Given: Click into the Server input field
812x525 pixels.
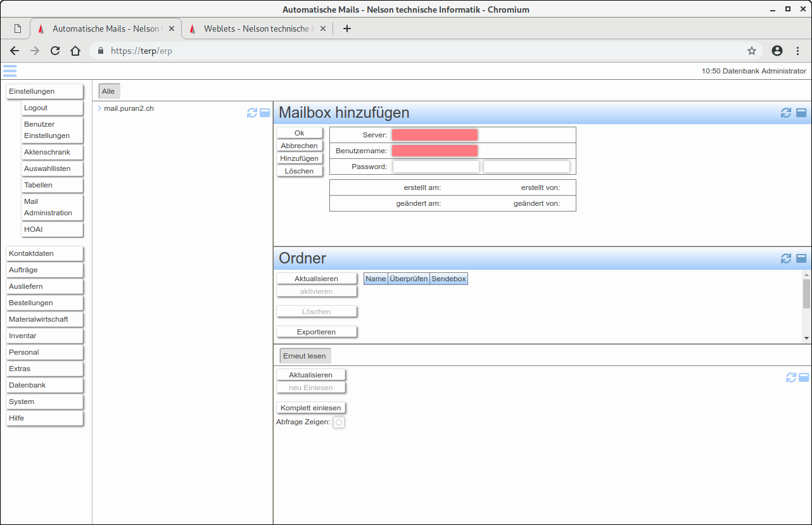Looking at the screenshot, I should pyautogui.click(x=435, y=135).
